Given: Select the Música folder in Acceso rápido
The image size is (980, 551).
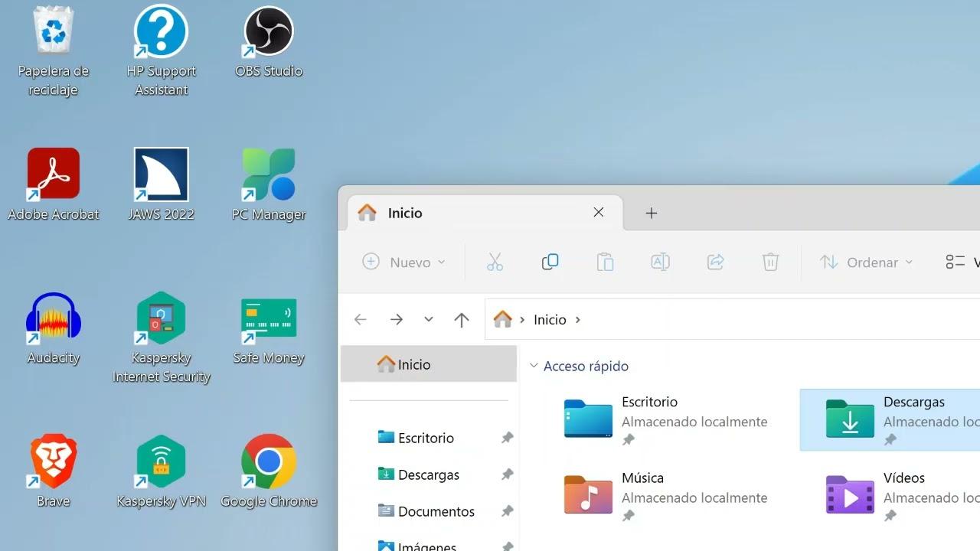Looking at the screenshot, I should tap(665, 495).
